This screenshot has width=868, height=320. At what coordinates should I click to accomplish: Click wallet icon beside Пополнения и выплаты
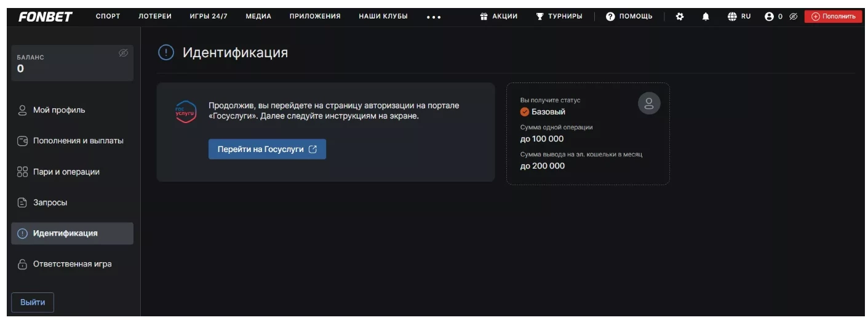point(23,141)
